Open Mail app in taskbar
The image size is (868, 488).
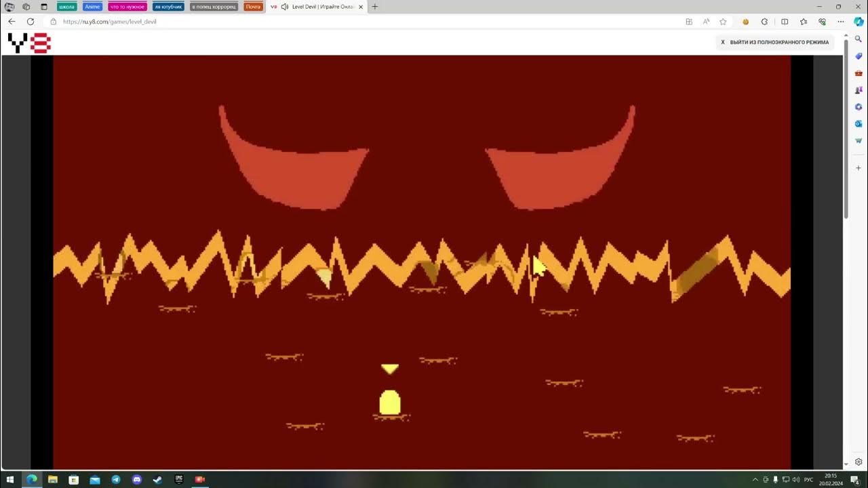(x=95, y=480)
